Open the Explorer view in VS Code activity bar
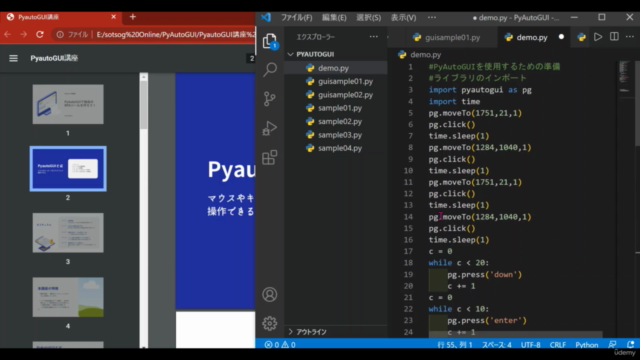This screenshot has width=640, height=360. click(x=269, y=41)
